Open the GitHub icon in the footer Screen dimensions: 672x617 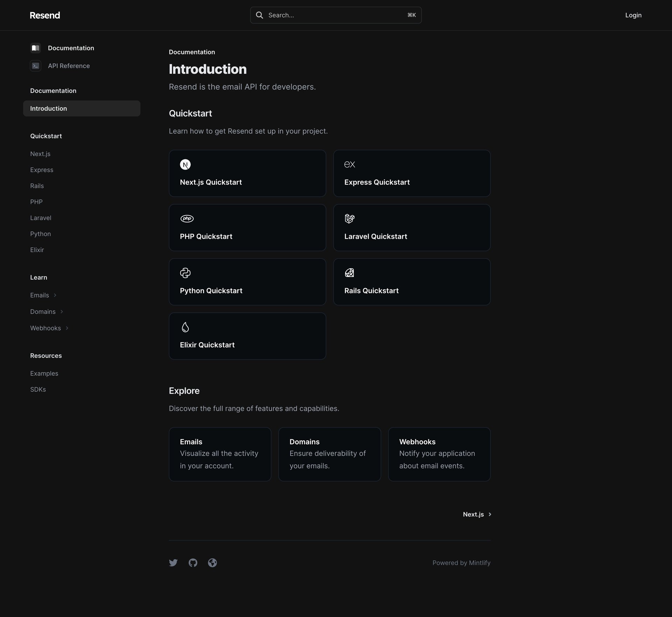point(193,563)
